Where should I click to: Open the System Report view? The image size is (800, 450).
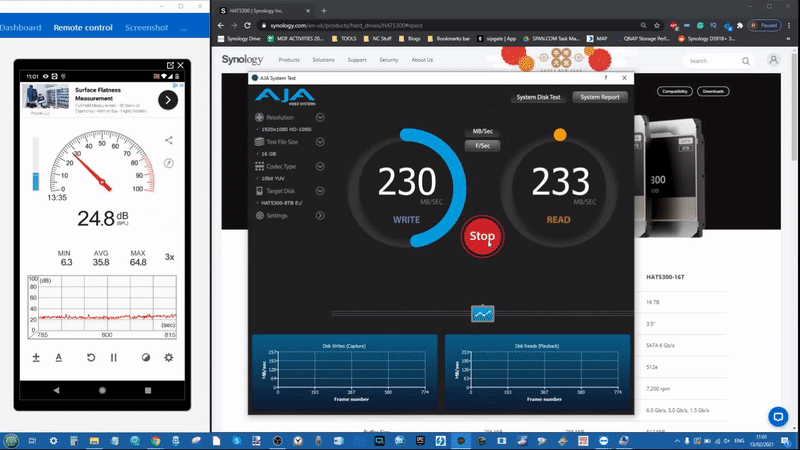[x=599, y=97]
